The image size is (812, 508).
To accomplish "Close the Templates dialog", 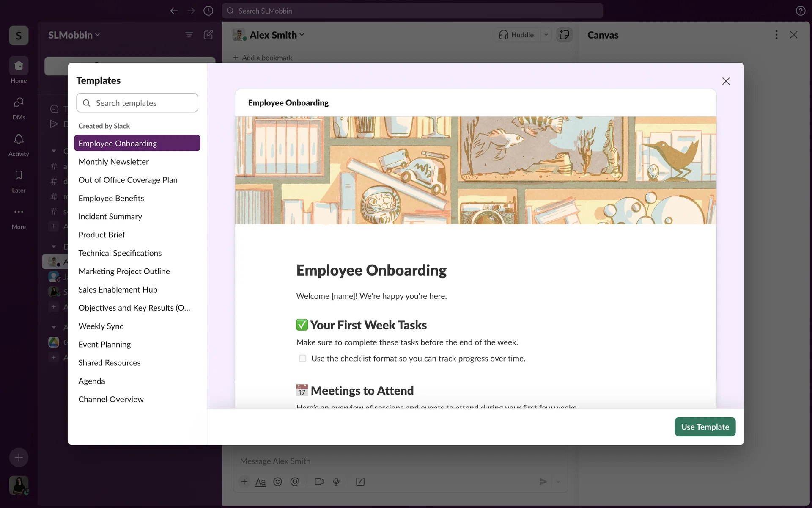I will tap(726, 81).
